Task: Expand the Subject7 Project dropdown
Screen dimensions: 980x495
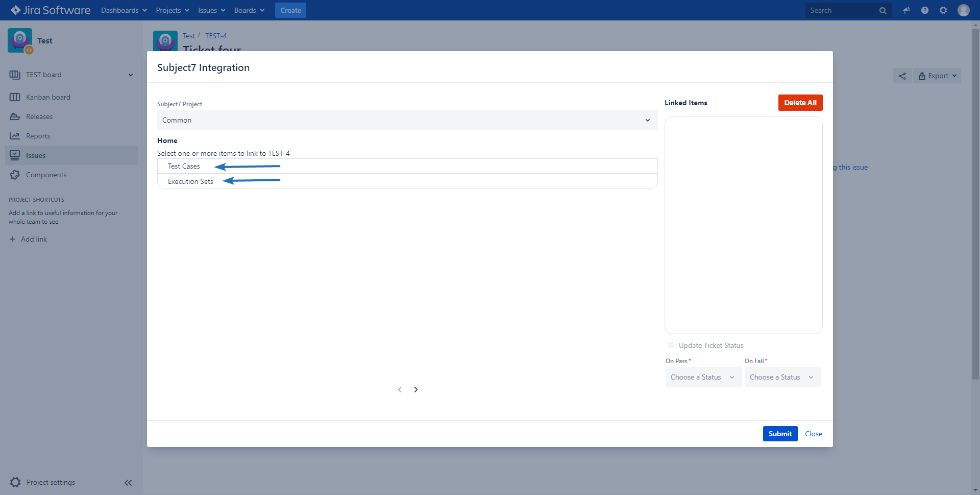Action: coord(407,120)
